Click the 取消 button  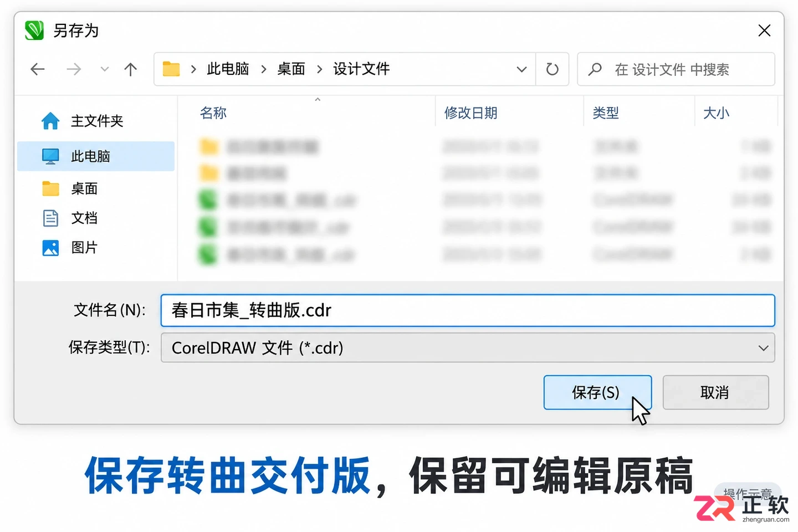tap(715, 392)
